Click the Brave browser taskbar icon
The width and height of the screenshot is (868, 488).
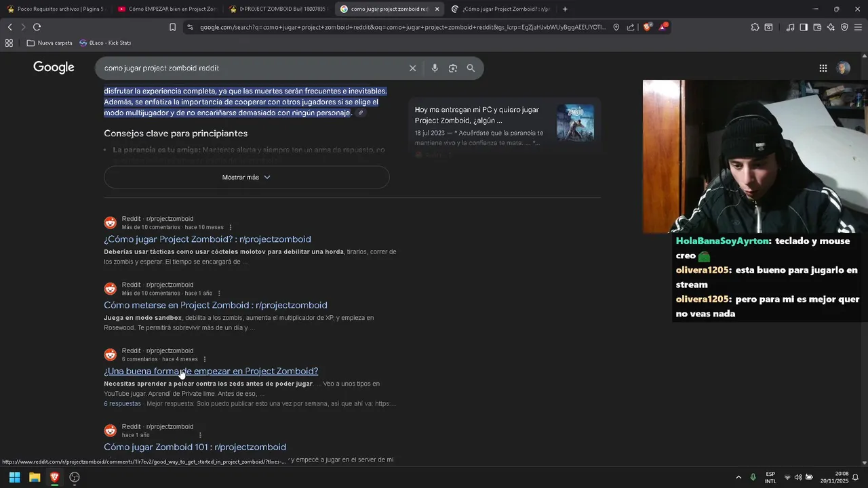(55, 477)
